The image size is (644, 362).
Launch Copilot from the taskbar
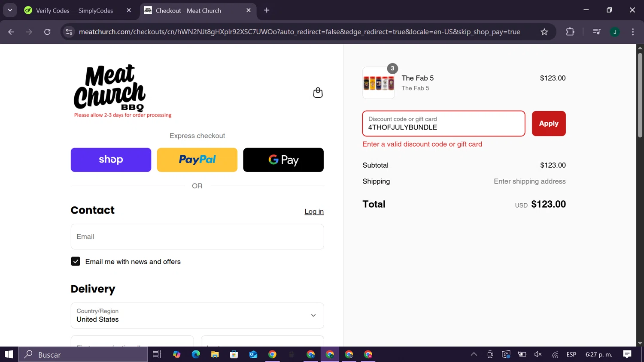[176, 354]
